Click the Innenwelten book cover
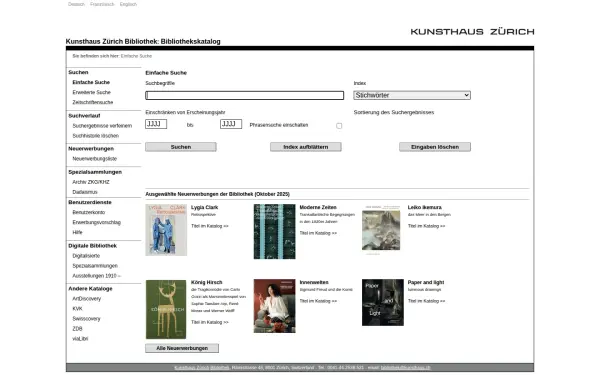The image size is (600, 375). pyautogui.click(x=274, y=306)
